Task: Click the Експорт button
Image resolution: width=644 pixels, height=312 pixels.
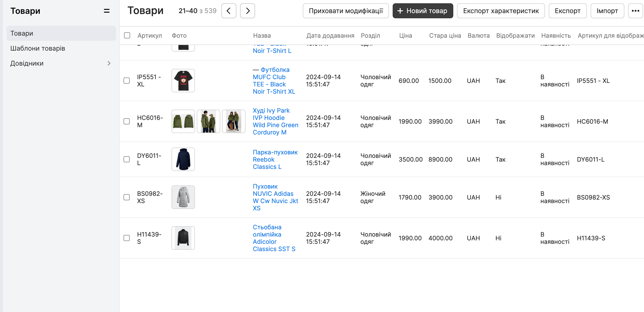Action: 567,11
